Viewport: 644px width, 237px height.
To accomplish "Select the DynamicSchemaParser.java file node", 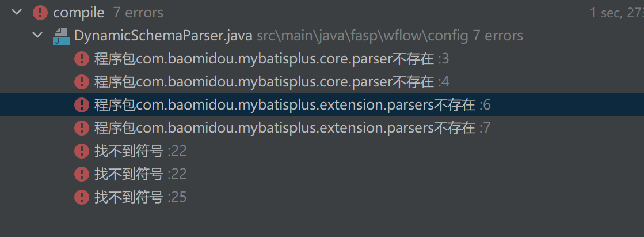I will coord(163,36).
